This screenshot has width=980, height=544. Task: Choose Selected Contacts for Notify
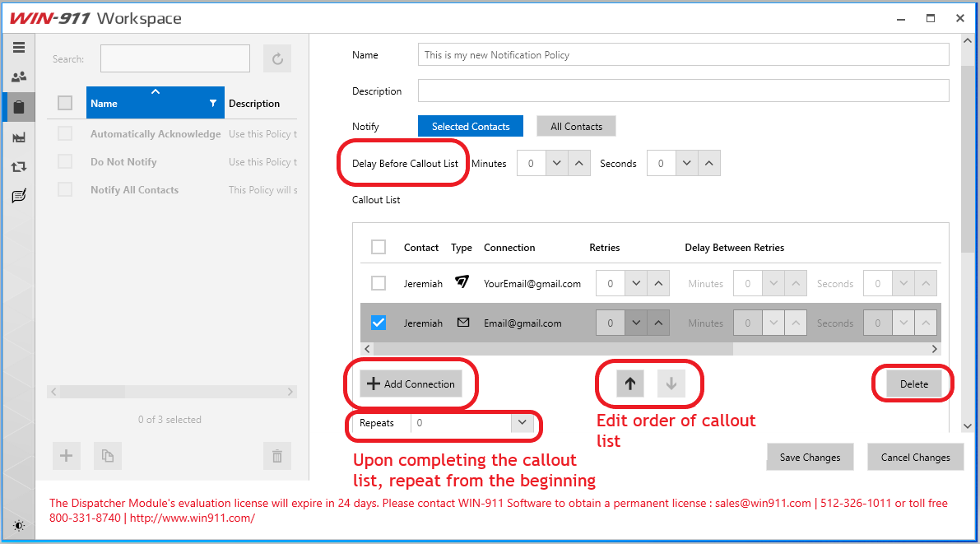point(471,126)
